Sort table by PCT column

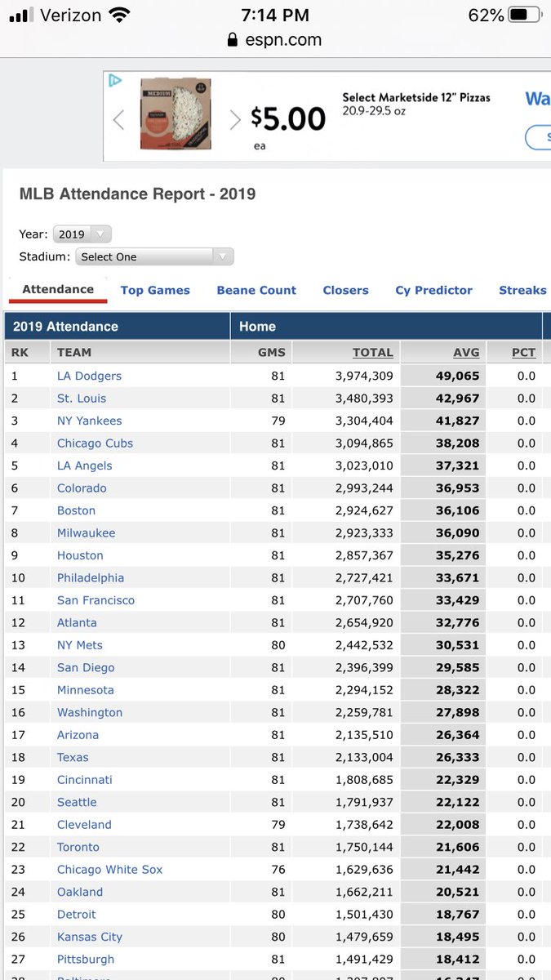pos(523,352)
